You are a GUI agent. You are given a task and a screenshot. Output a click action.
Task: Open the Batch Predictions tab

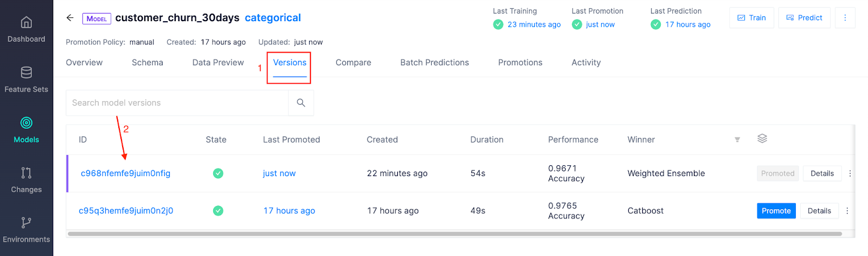pyautogui.click(x=434, y=63)
